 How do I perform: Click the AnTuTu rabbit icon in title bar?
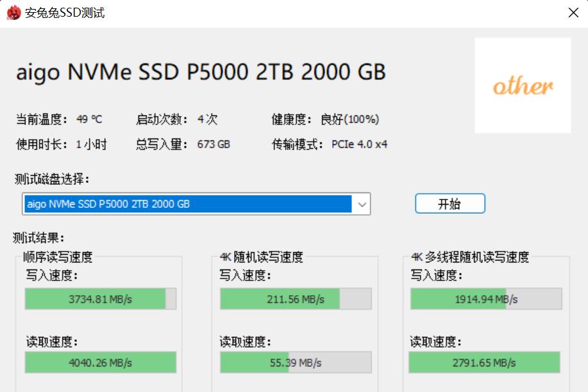tap(11, 12)
